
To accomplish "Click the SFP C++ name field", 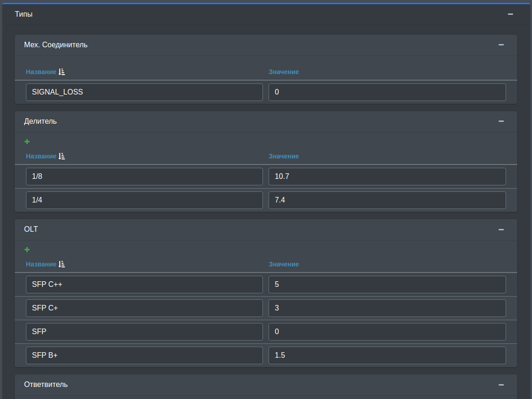I will coord(144,285).
